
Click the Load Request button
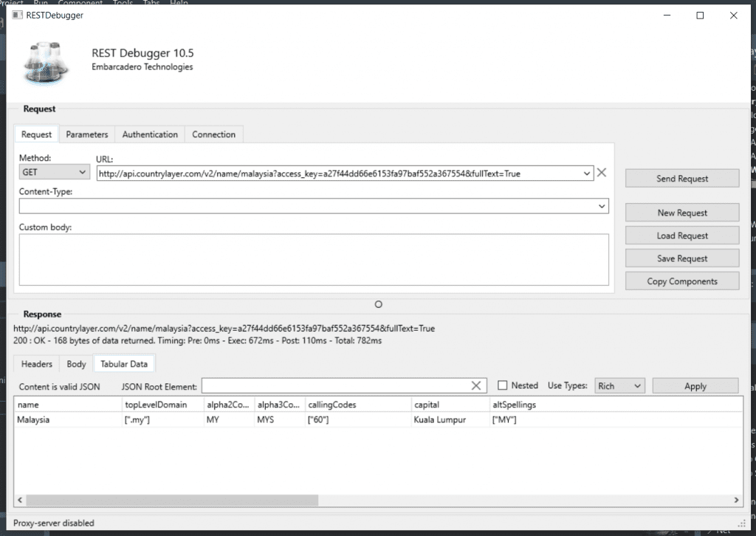pos(682,236)
